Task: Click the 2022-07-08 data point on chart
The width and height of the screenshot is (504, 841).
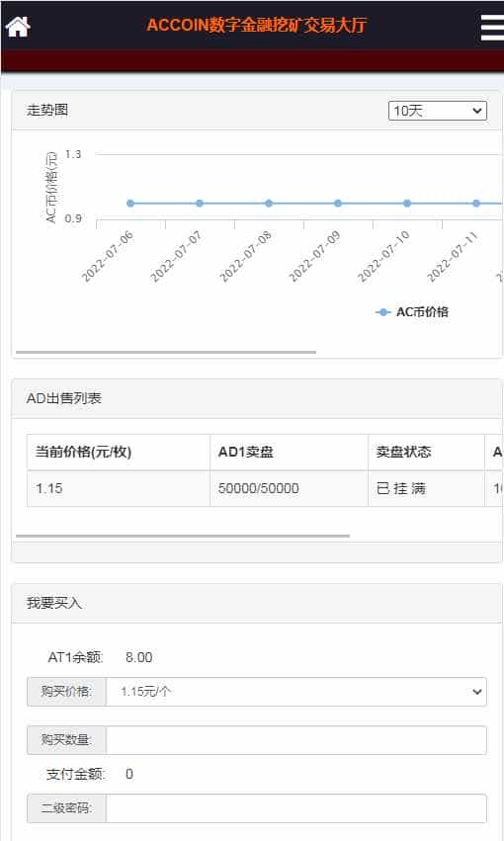Action: click(269, 204)
